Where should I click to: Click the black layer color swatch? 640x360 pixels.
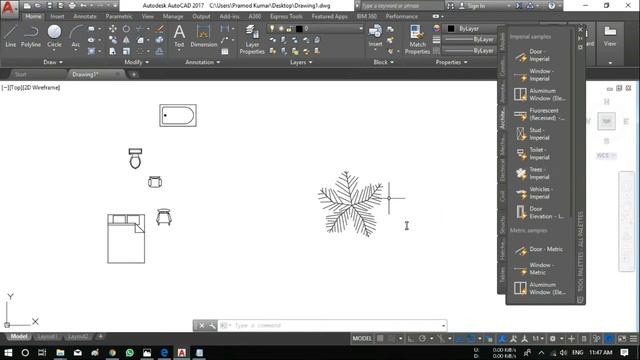point(299,29)
